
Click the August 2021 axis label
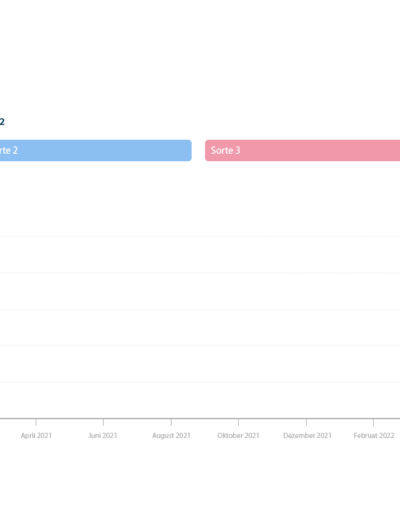tap(171, 435)
